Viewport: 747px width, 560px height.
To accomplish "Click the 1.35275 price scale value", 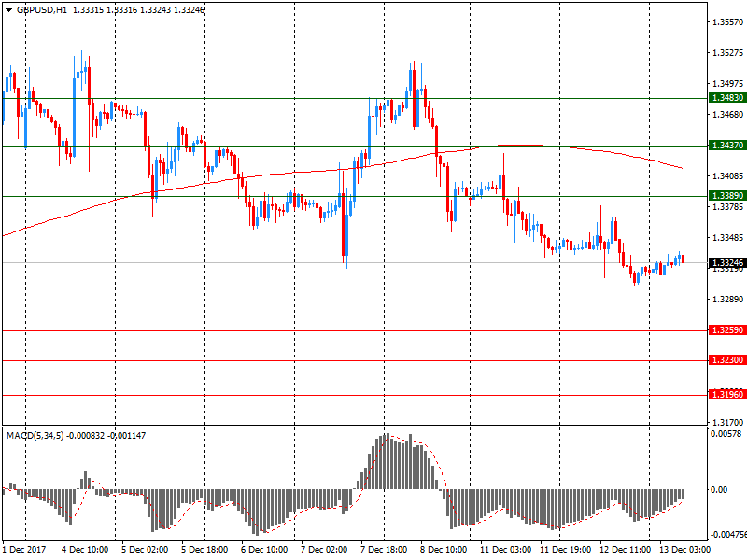I will click(727, 53).
